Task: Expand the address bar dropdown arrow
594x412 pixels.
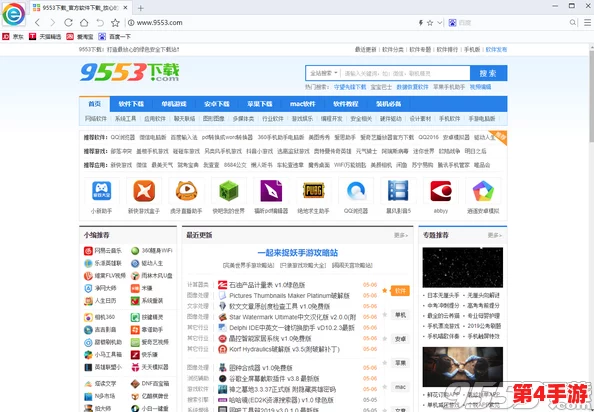Action: click(439, 23)
